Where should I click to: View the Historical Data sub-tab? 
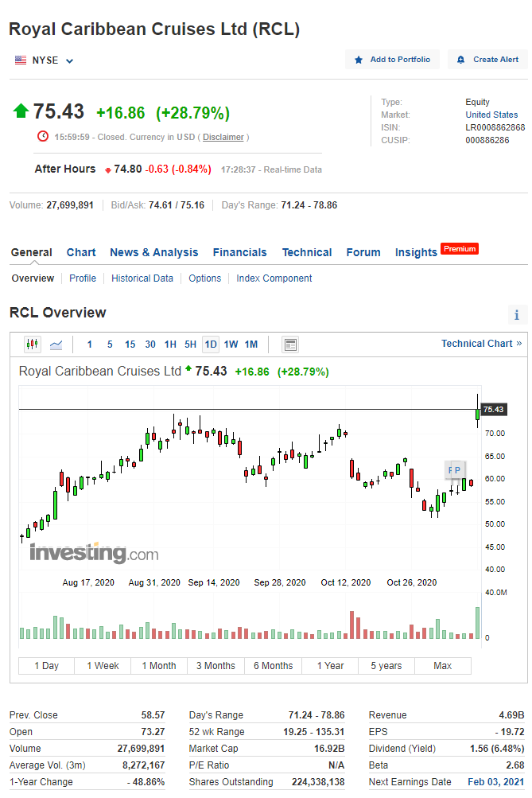(142, 278)
